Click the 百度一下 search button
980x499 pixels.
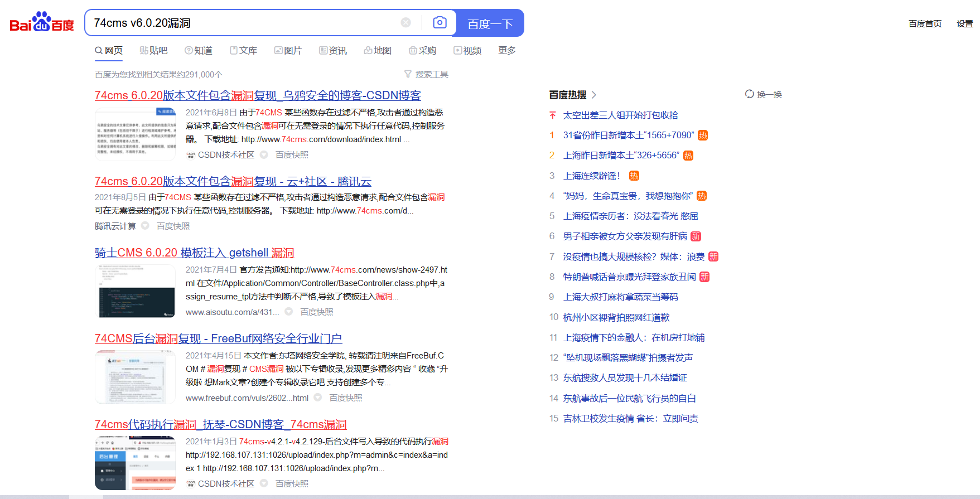point(490,23)
